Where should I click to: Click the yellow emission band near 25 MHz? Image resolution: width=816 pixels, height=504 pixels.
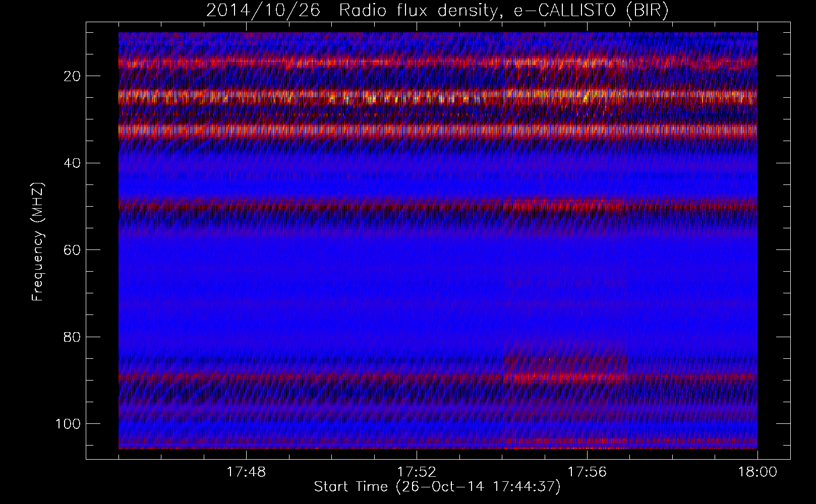coord(438,96)
